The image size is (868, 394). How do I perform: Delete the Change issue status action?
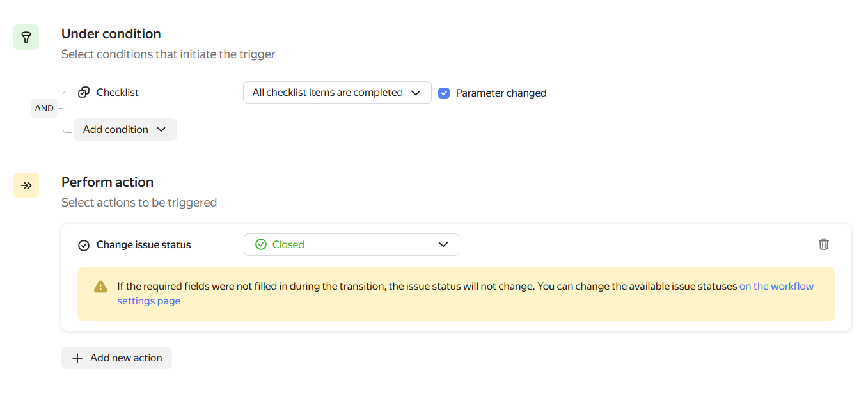pyautogui.click(x=824, y=244)
